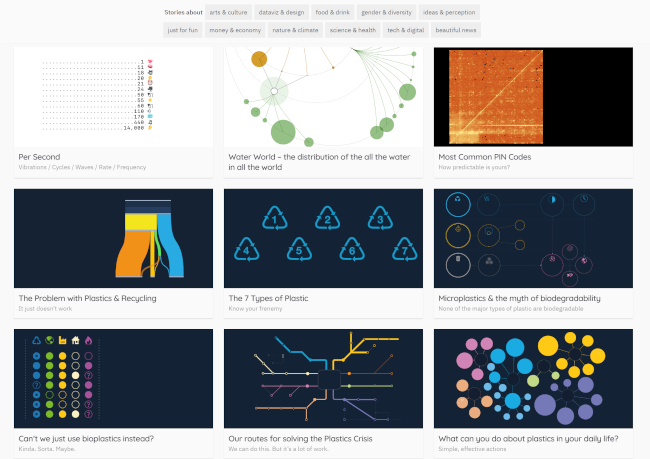Select the 'arts & culture' story tag
Screen dimensions: 650x459
[x=229, y=13]
